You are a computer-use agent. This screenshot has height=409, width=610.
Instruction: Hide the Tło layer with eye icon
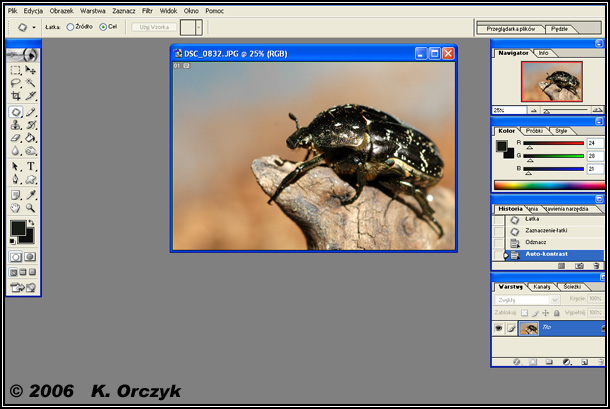[499, 328]
